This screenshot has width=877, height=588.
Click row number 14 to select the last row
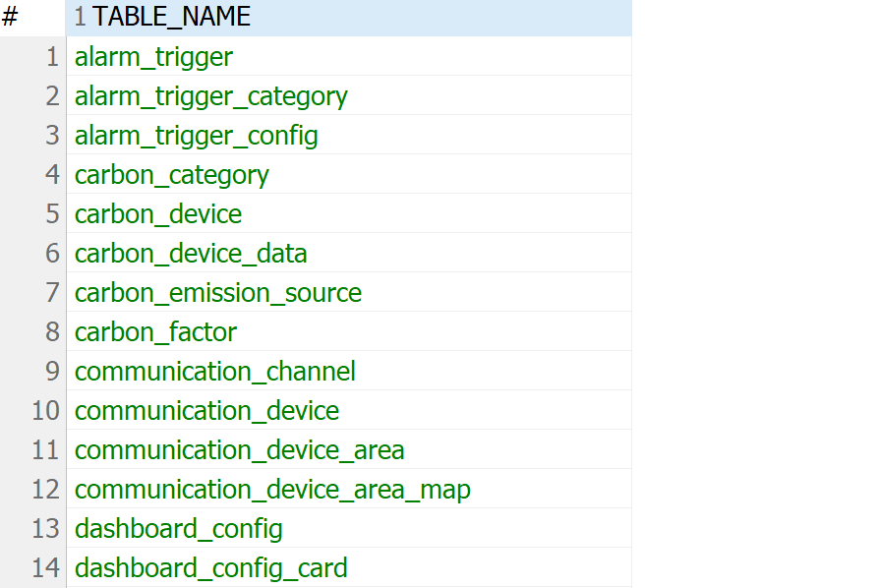tap(45, 567)
